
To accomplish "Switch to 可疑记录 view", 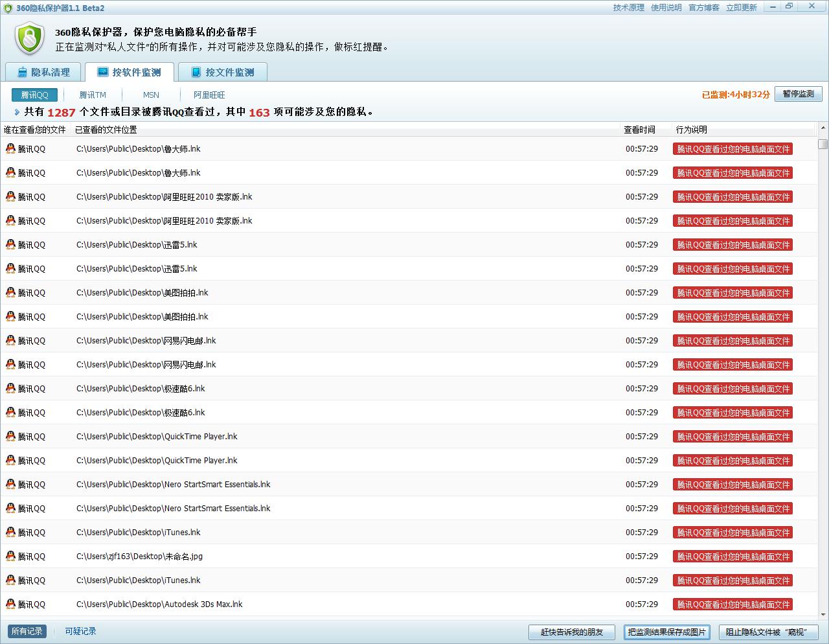I will coord(80,631).
